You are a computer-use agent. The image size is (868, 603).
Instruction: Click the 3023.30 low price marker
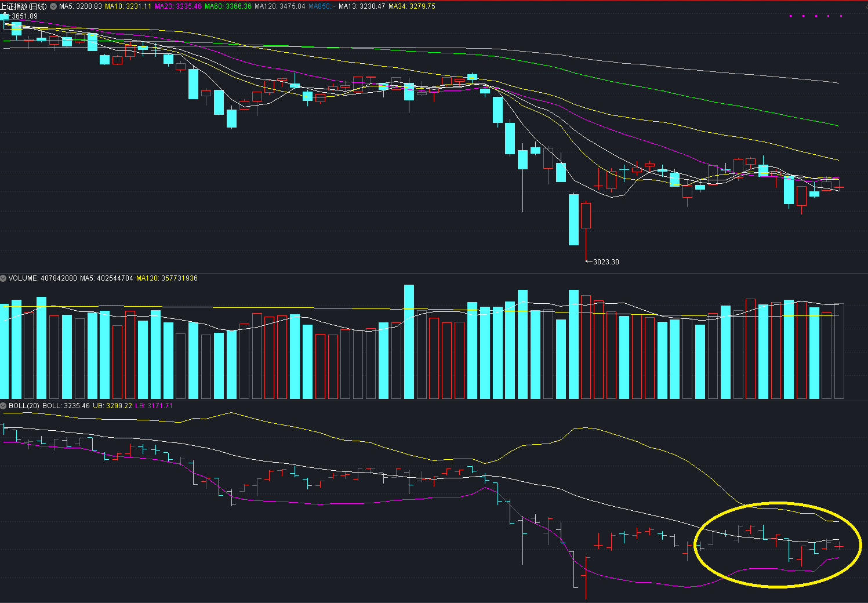pos(606,262)
